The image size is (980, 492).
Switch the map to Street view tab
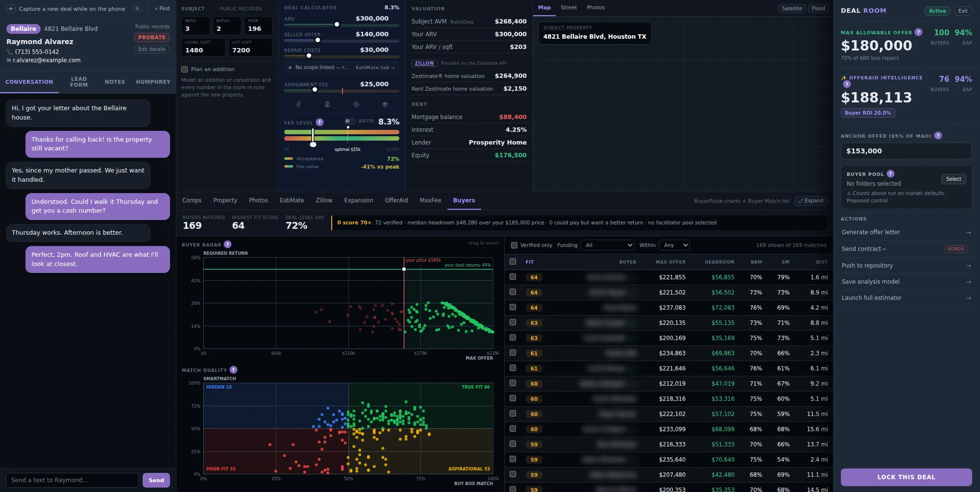[x=568, y=8]
